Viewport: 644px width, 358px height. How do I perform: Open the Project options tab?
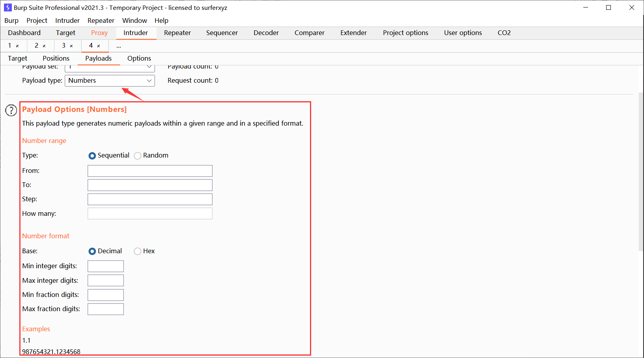pos(405,33)
